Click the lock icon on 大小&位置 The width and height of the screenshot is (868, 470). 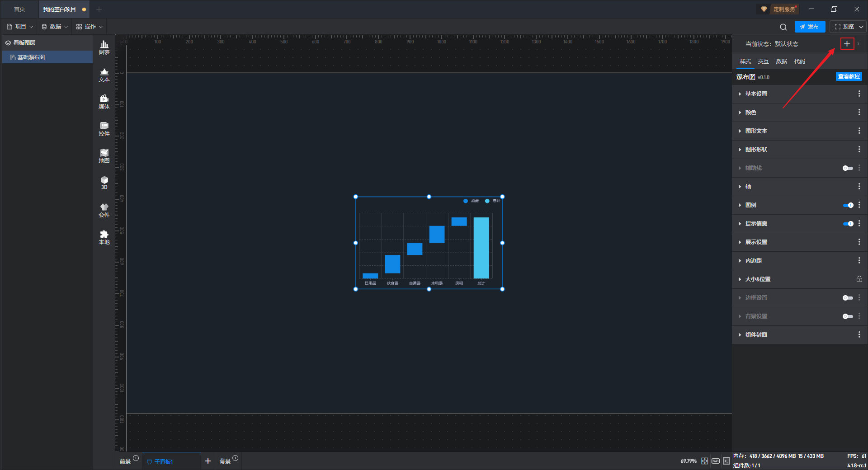coord(859,279)
